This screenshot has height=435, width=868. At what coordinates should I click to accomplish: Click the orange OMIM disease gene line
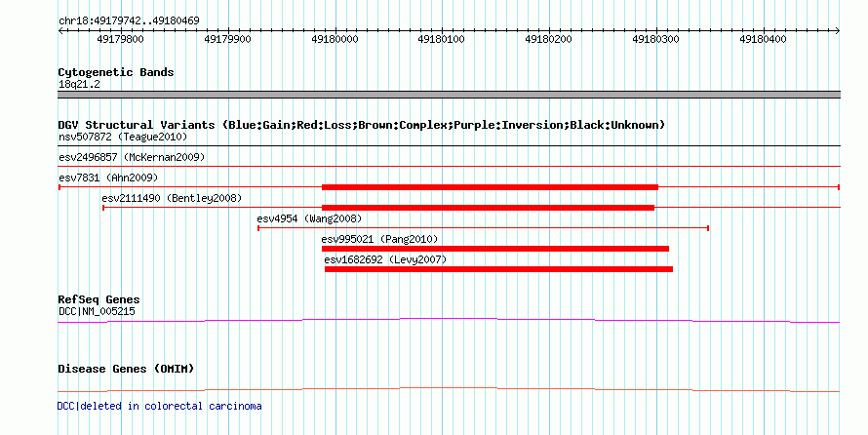pyautogui.click(x=449, y=389)
